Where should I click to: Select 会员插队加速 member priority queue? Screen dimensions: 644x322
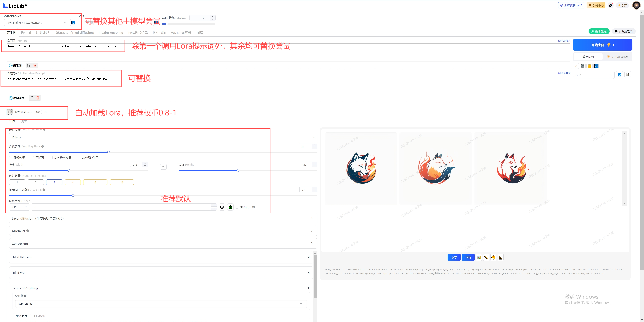coord(617,57)
